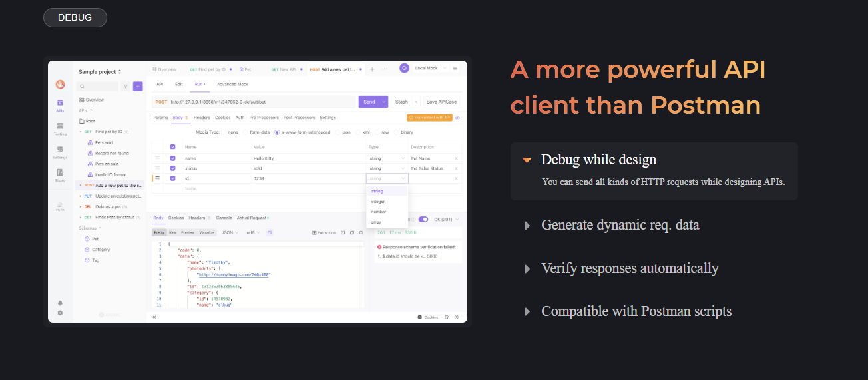Click the Inconsistent with API badge
The height and width of the screenshot is (380, 868).
pyautogui.click(x=429, y=118)
